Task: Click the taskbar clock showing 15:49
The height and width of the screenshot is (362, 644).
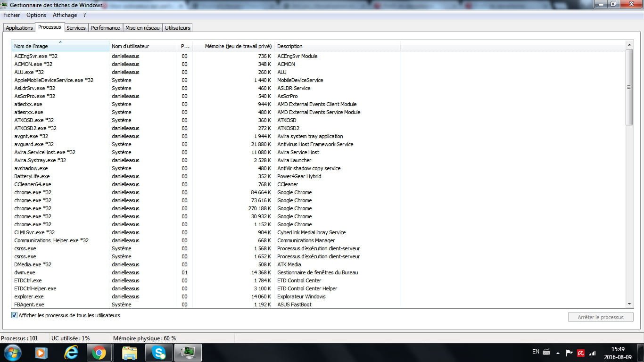Action: (617, 353)
